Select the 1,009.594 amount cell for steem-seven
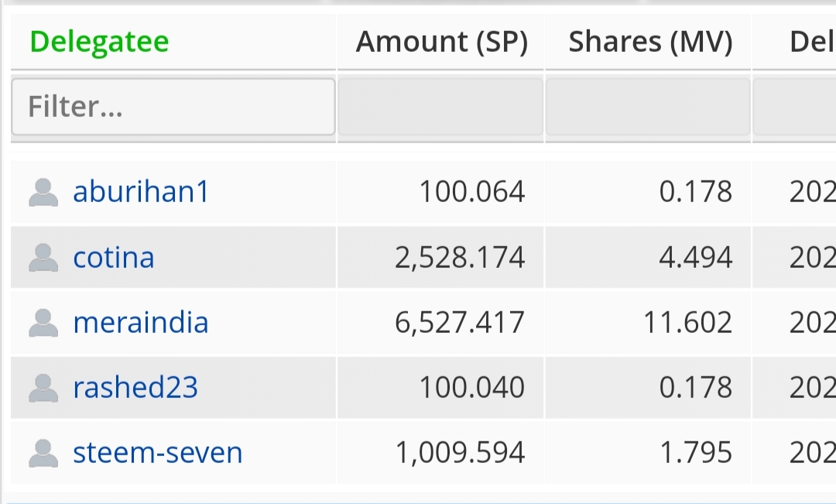The image size is (836, 504). tap(440, 453)
